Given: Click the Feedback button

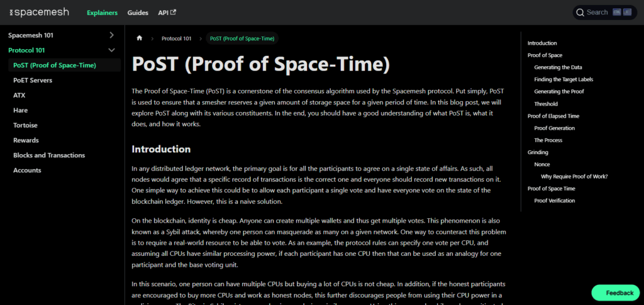Looking at the screenshot, I should [x=615, y=292].
